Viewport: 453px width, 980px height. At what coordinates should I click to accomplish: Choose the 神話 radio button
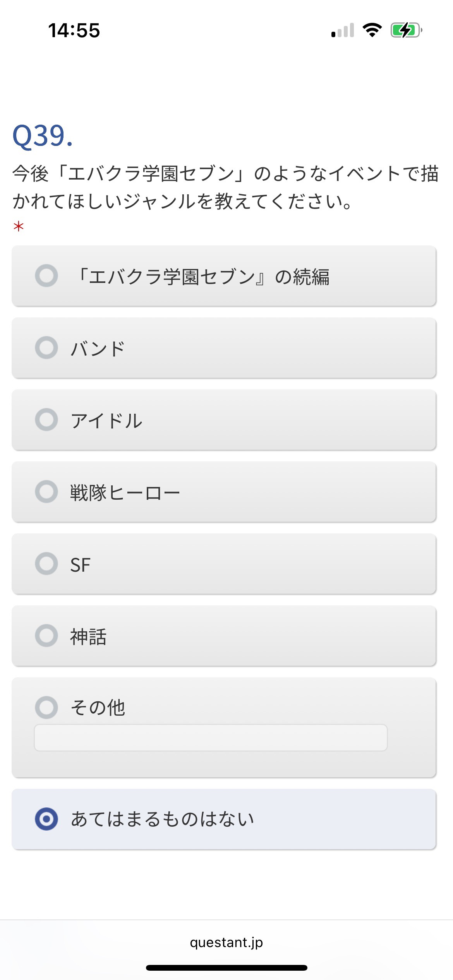click(46, 636)
